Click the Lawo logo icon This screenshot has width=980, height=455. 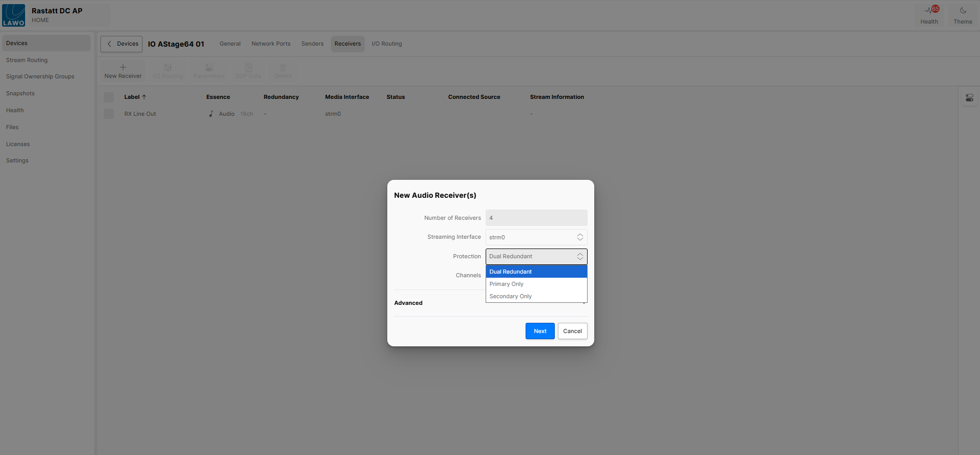pos(13,15)
